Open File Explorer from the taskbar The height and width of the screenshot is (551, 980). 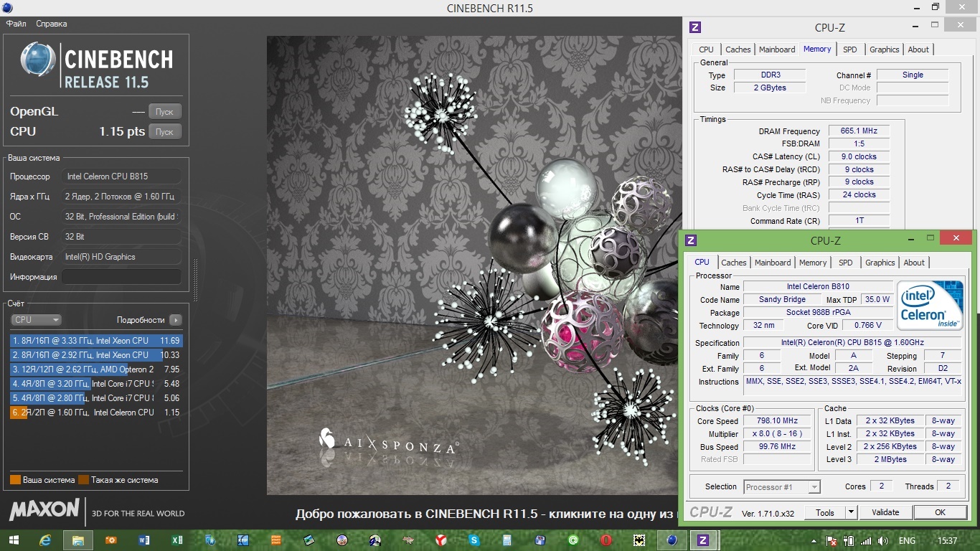(x=78, y=540)
